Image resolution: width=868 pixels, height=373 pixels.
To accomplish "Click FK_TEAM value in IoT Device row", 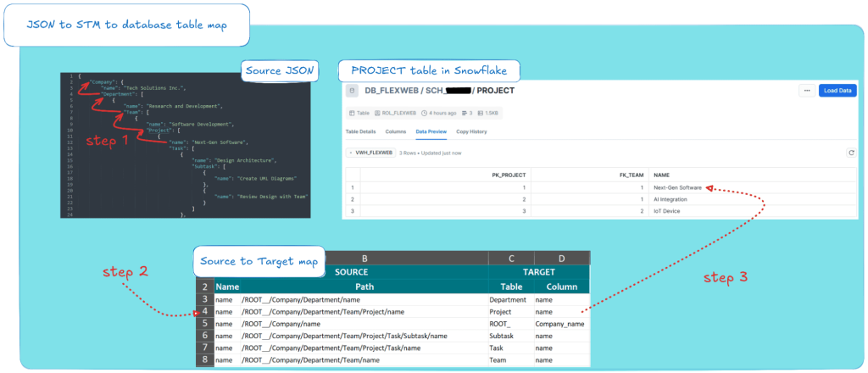I will 590,211.
